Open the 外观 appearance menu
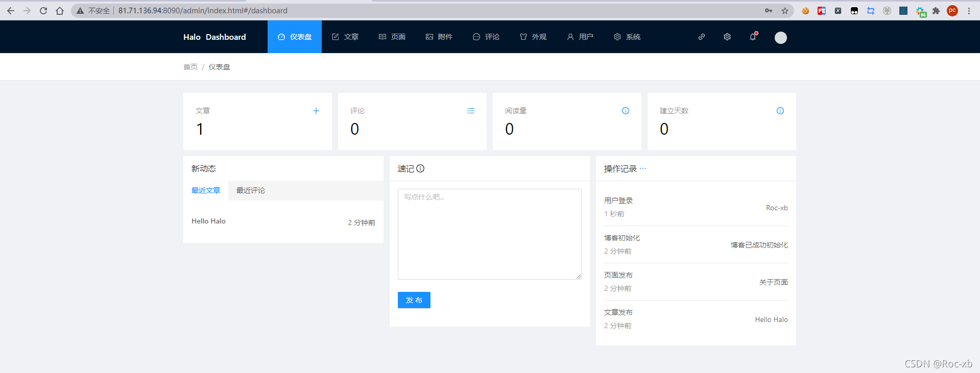 point(533,37)
